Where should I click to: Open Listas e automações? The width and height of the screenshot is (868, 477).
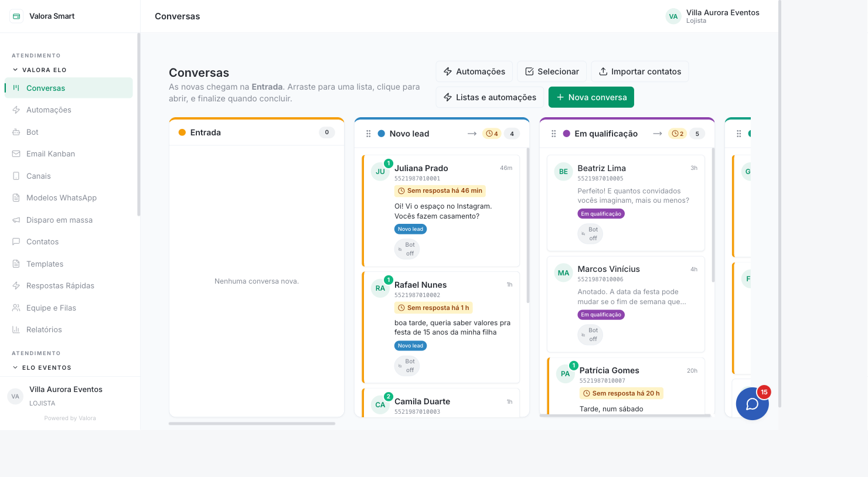[490, 97]
